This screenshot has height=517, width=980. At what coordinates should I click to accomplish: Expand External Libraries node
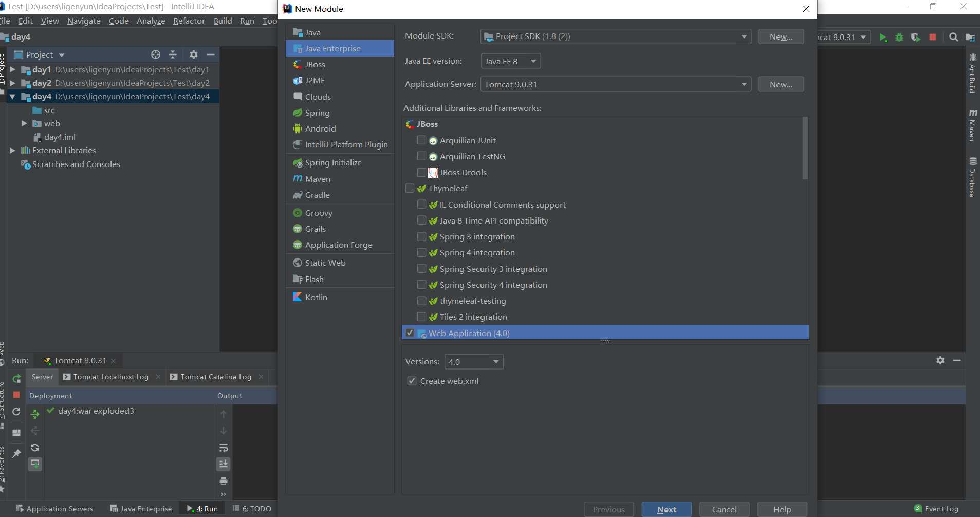[12, 150]
